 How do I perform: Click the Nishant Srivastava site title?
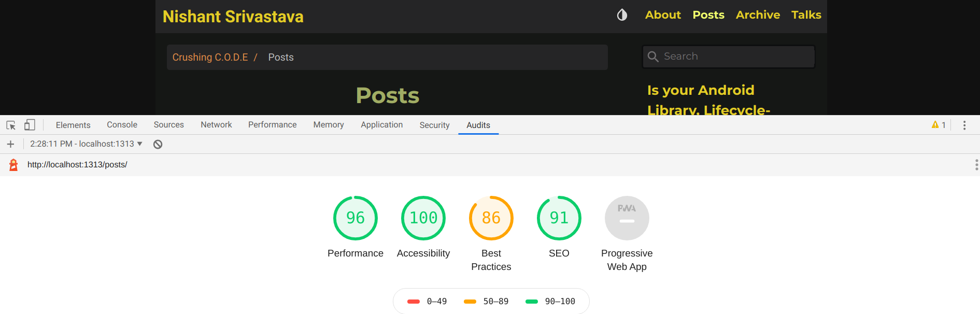click(x=233, y=17)
